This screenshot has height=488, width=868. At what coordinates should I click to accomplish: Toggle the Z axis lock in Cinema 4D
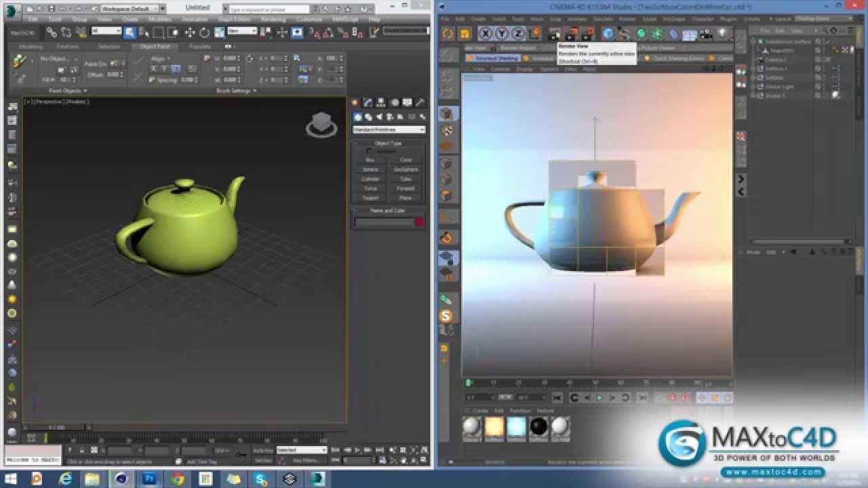(518, 34)
